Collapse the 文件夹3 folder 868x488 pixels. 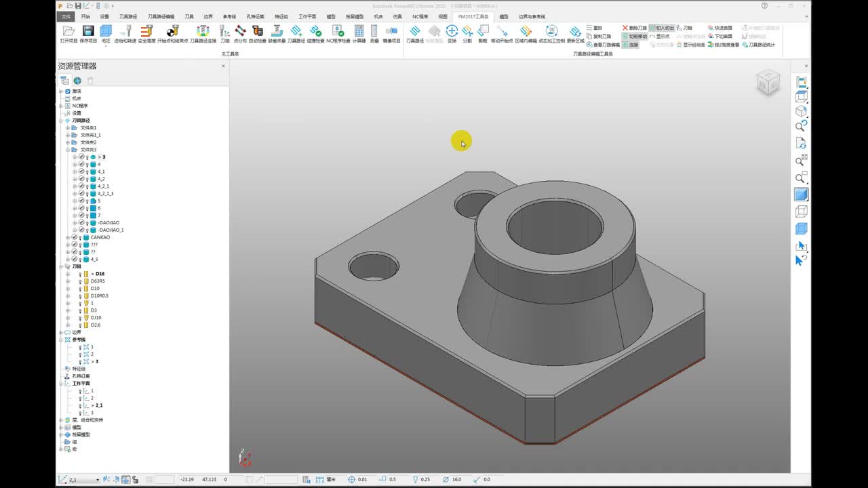pos(68,150)
